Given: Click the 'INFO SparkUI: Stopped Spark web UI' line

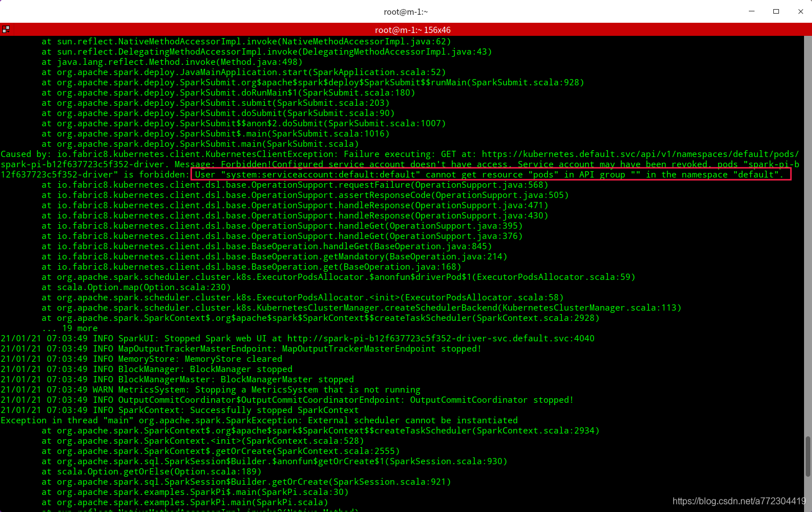Looking at the screenshot, I should coord(298,338).
